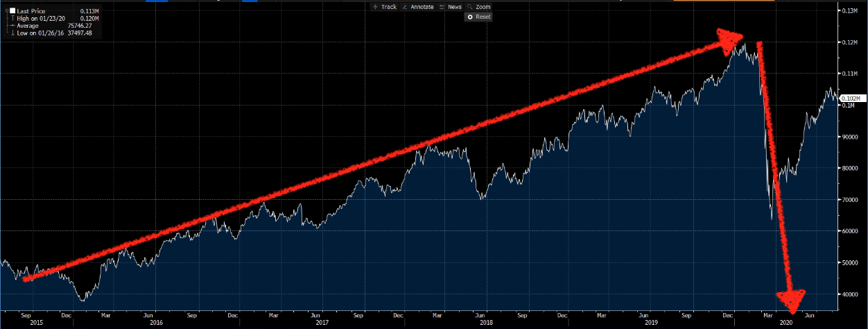Image resolution: width=868 pixels, height=329 pixels.
Task: Click the white Last Price series swatch
Action: point(12,11)
